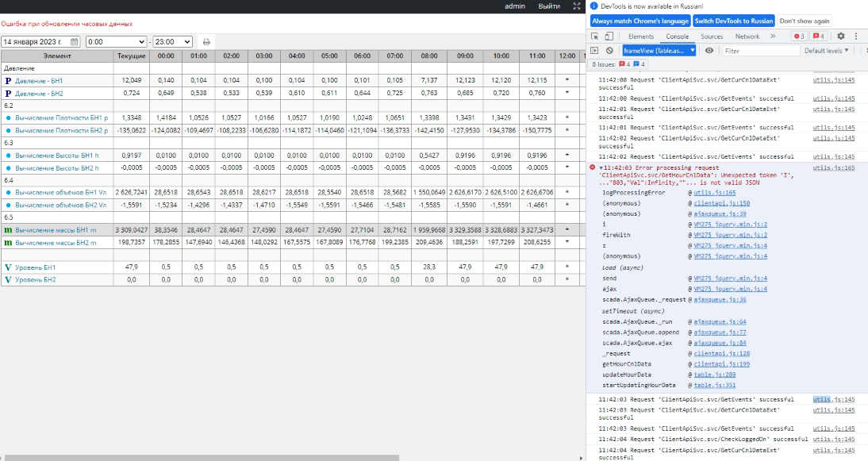Viewport: 868px width, 461px height.
Task: Click the m icon for Вычисление массы БН2
Action: pos(8,242)
